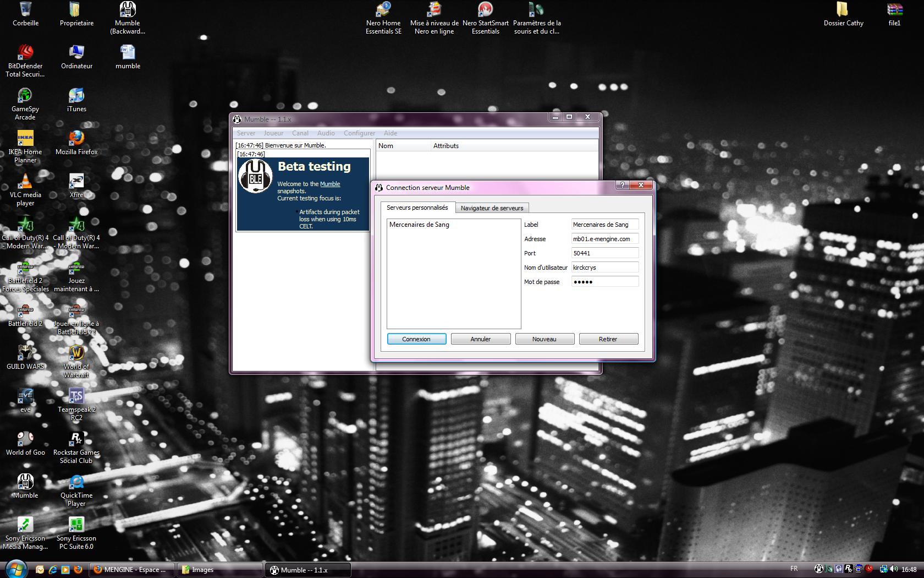Click the dialog help question mark button
This screenshot has width=924, height=578.
(x=622, y=186)
